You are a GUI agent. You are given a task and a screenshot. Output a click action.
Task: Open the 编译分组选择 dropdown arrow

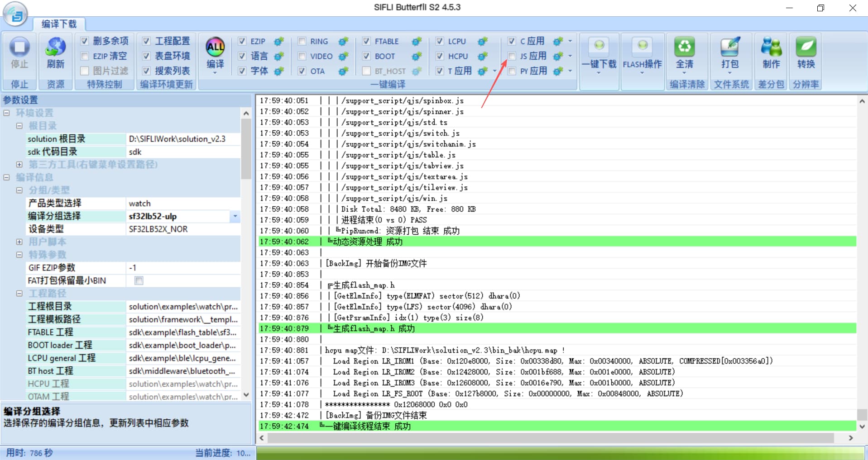coord(235,216)
